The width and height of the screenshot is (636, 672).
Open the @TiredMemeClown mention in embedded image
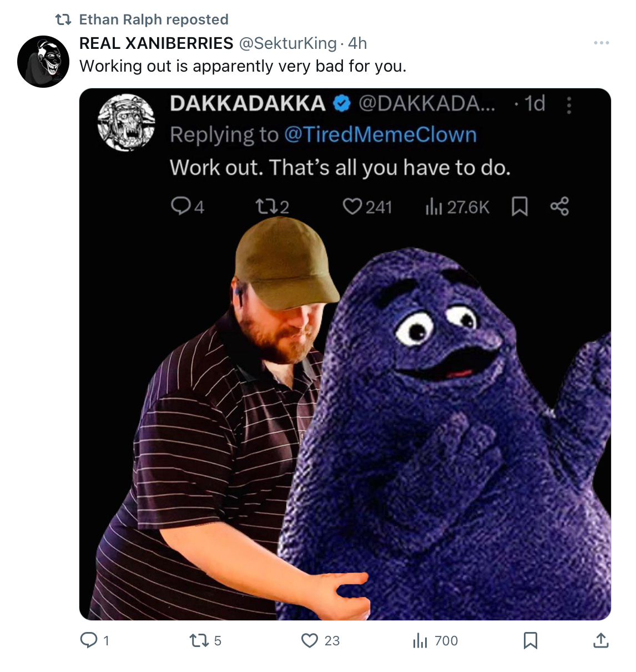[380, 135]
